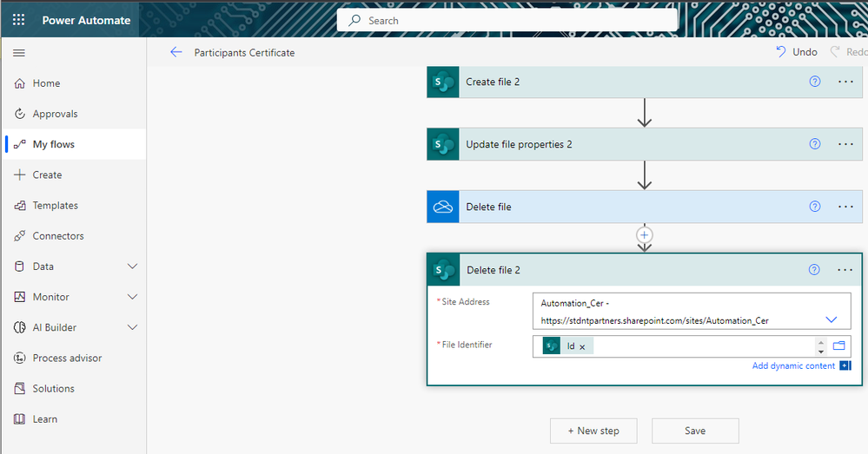Click the Add dynamic content link
Viewport: 868px width, 454px height.
793,365
